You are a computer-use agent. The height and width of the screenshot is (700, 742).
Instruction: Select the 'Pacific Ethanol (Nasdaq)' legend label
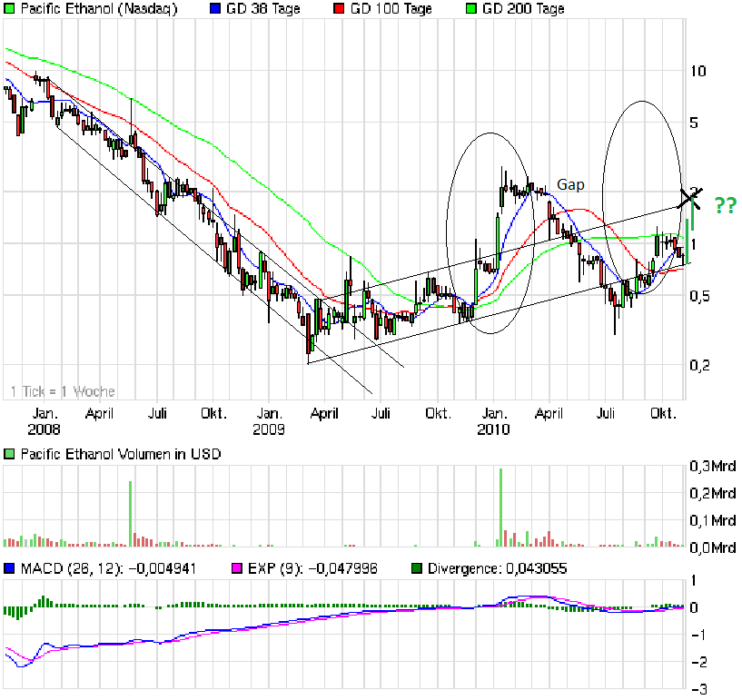[99, 9]
